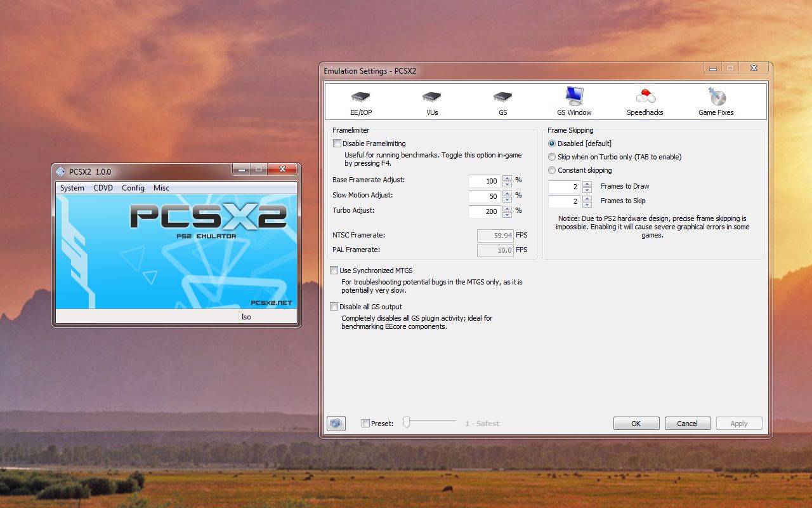Image resolution: width=812 pixels, height=508 pixels.
Task: Increase Frames to Draw value
Action: [587, 184]
